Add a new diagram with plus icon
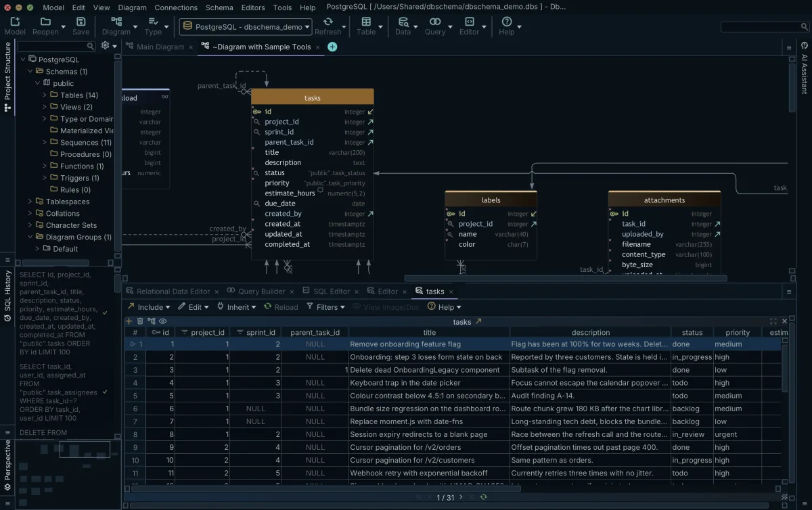Screen dimensions: 812x510 point(332,47)
